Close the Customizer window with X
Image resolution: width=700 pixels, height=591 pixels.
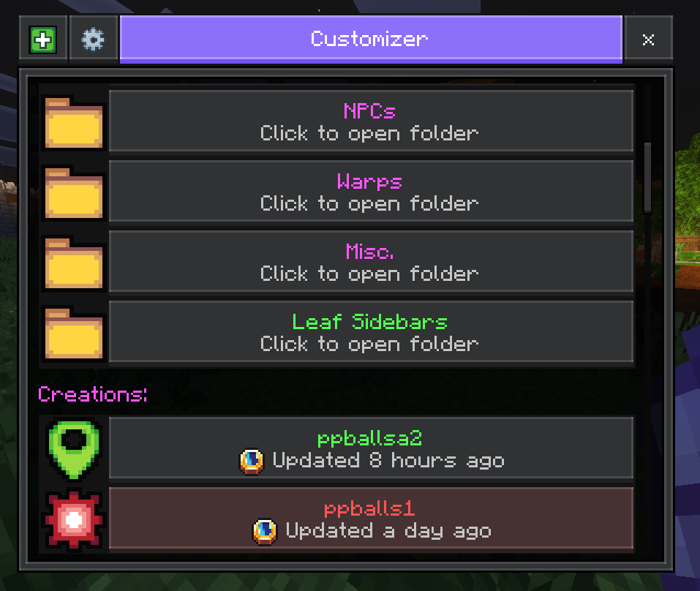click(648, 39)
